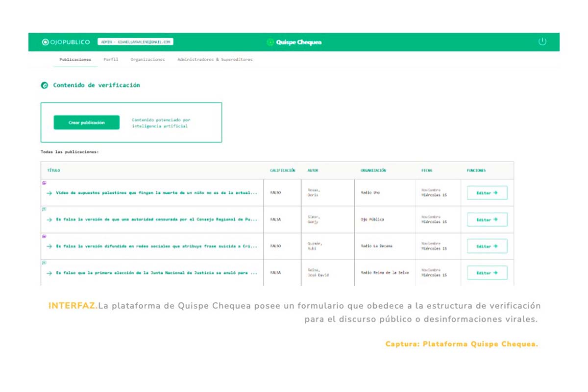Image resolution: width=588 pixels, height=392 pixels.
Task: Edit the Radio Reina de la Selva entry
Action: click(487, 273)
